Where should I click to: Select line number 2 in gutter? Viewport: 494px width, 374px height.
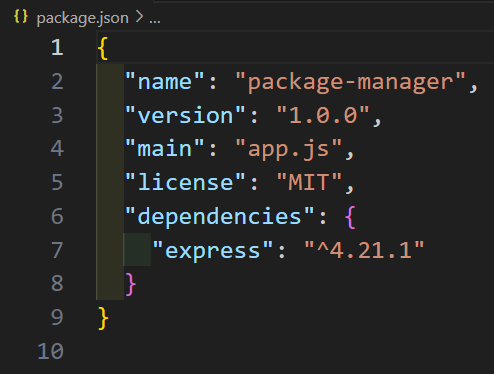pos(57,81)
